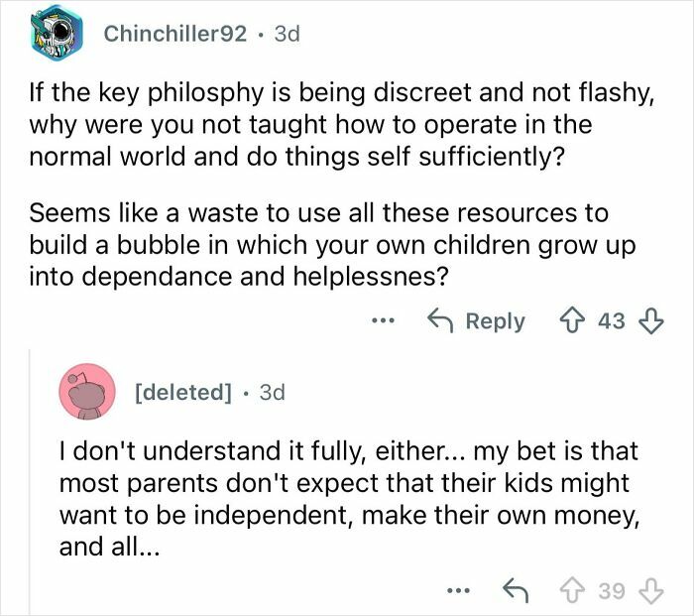Viewport: 694px width, 616px height.
Task: Reply to Chinchiller92's comment
Action: [x=476, y=321]
